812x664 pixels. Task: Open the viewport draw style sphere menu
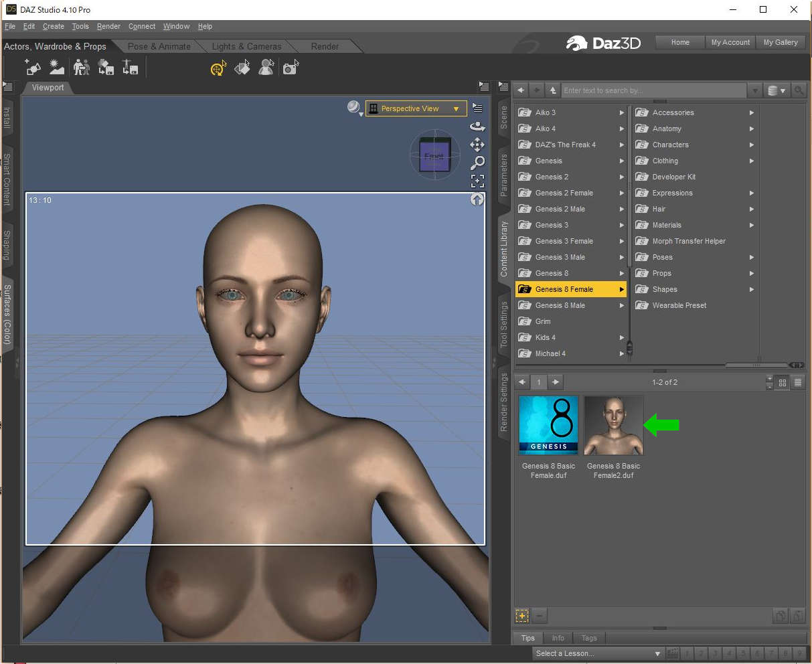354,107
